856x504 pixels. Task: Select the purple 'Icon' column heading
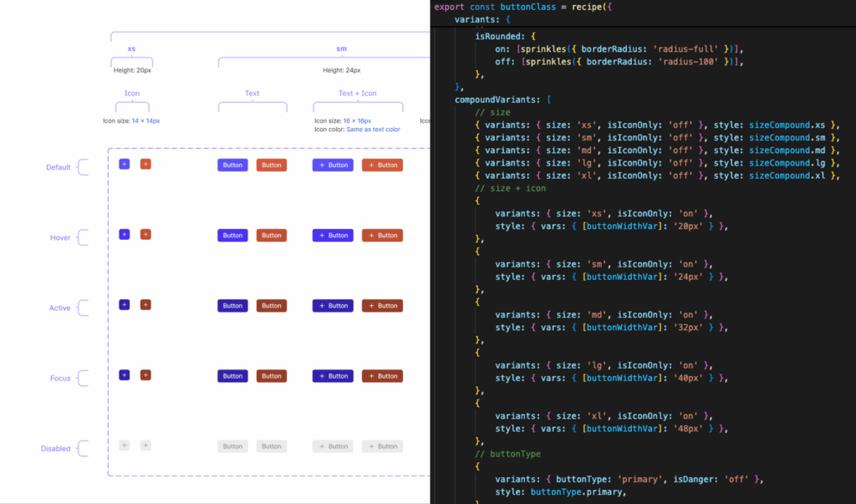tap(132, 94)
